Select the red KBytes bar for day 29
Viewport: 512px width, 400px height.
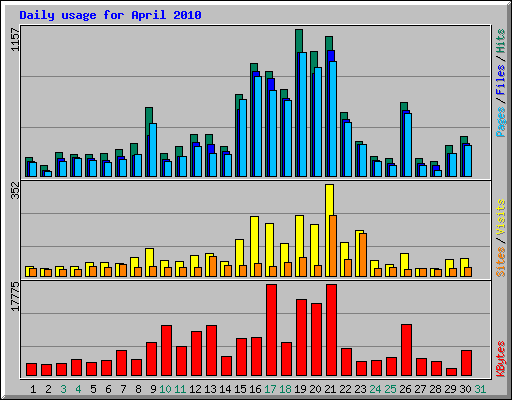451,372
